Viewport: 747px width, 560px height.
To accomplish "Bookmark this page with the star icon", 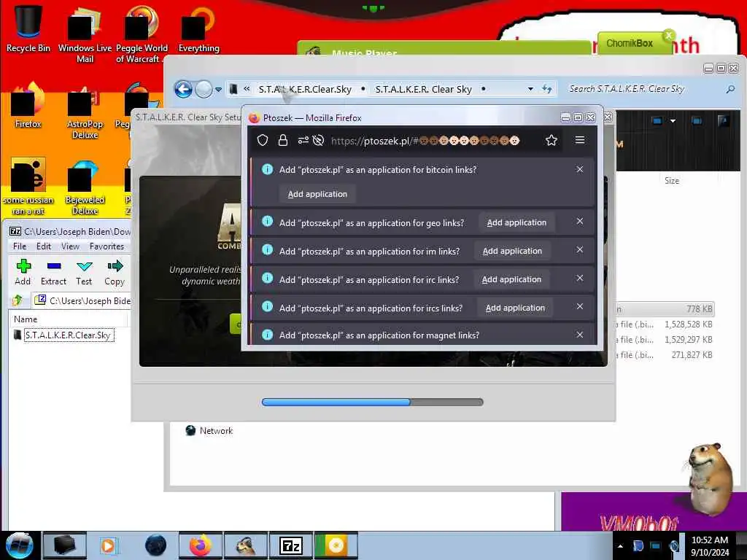I will pyautogui.click(x=551, y=140).
